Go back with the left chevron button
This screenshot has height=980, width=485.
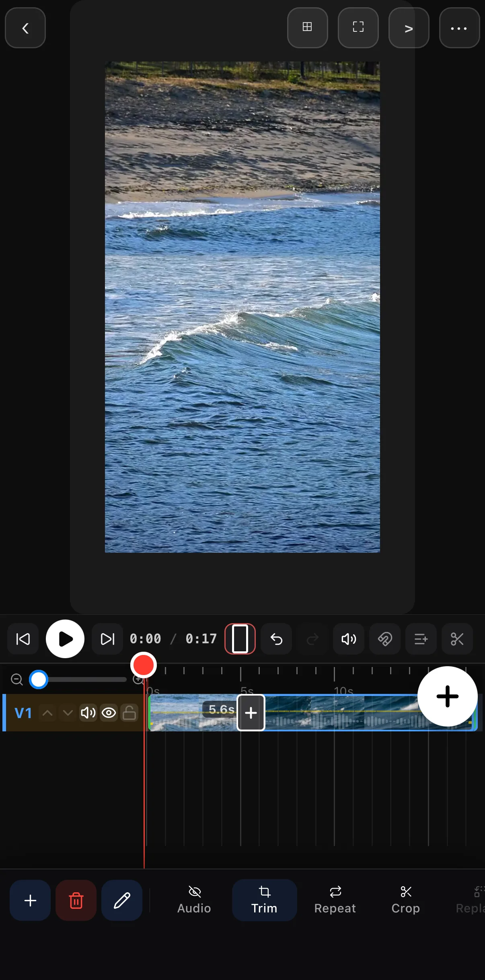[x=25, y=28]
